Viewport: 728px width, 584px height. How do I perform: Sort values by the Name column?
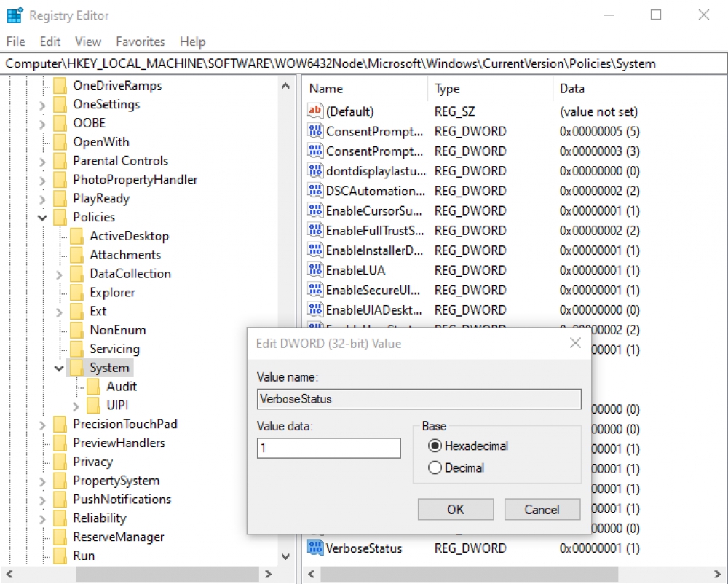(x=366, y=89)
